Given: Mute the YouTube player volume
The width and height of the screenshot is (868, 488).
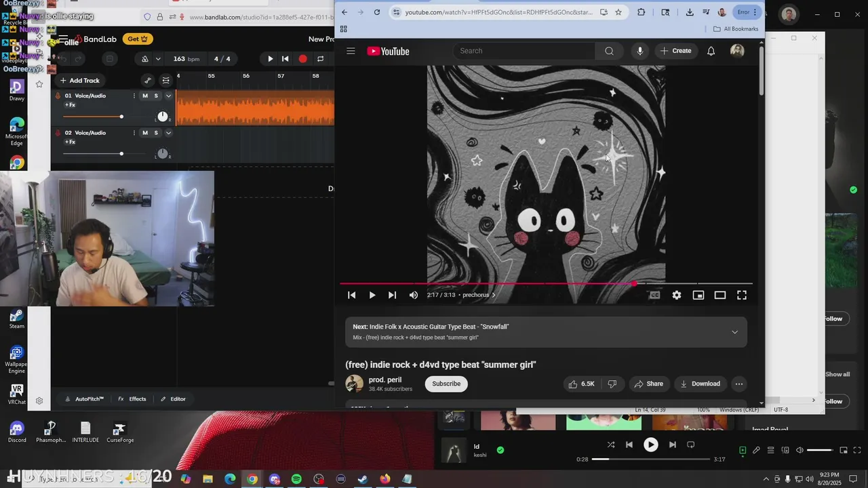Looking at the screenshot, I should (x=414, y=295).
